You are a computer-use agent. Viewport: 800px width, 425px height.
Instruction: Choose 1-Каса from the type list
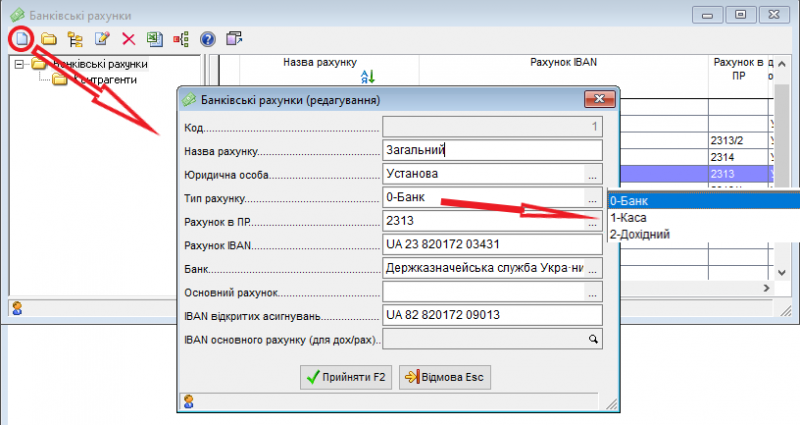633,217
